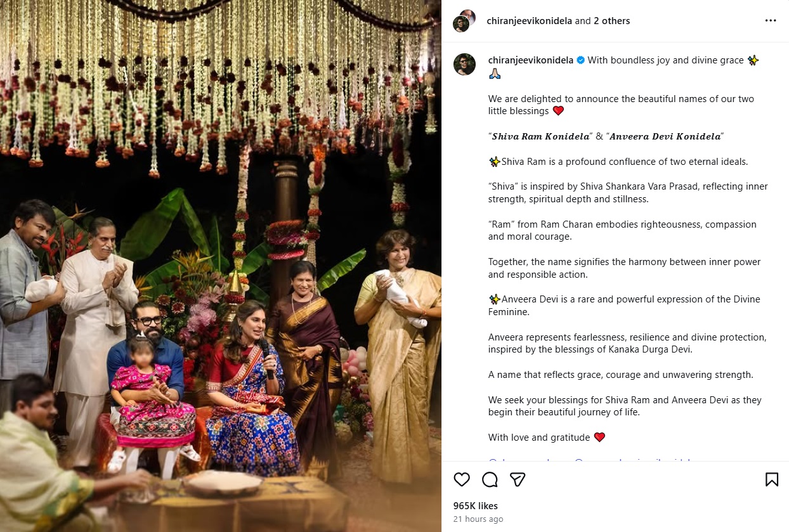789x532 pixels.
Task: Open the three-dot more options menu
Action: click(771, 21)
